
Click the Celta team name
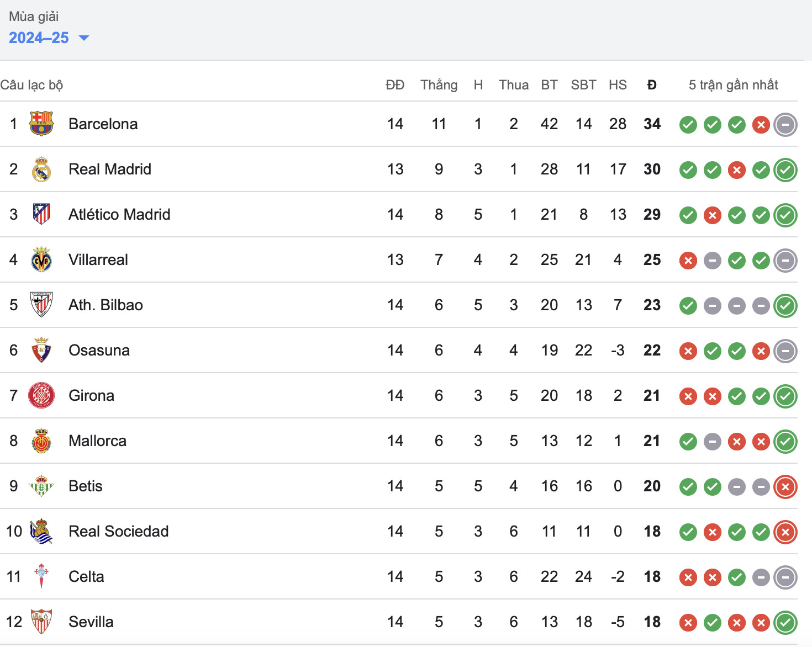click(86, 576)
